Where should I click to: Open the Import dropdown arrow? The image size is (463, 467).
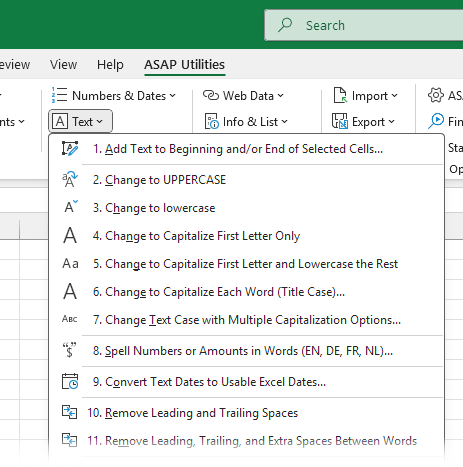tap(395, 96)
